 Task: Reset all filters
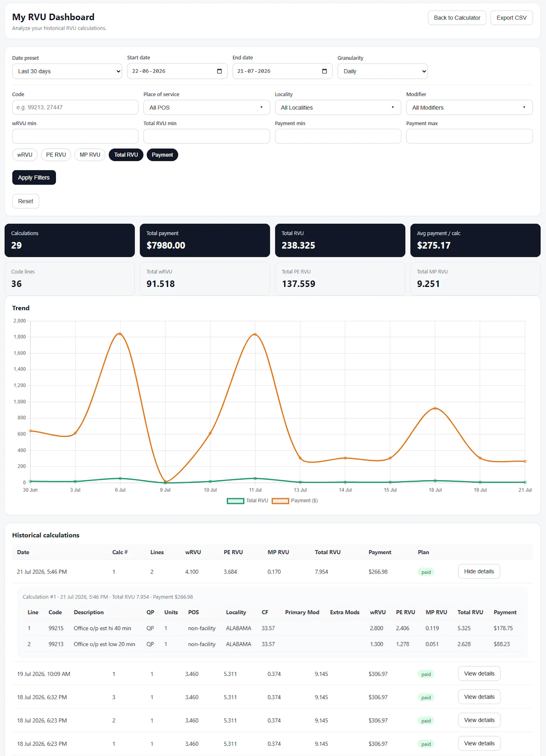26,201
